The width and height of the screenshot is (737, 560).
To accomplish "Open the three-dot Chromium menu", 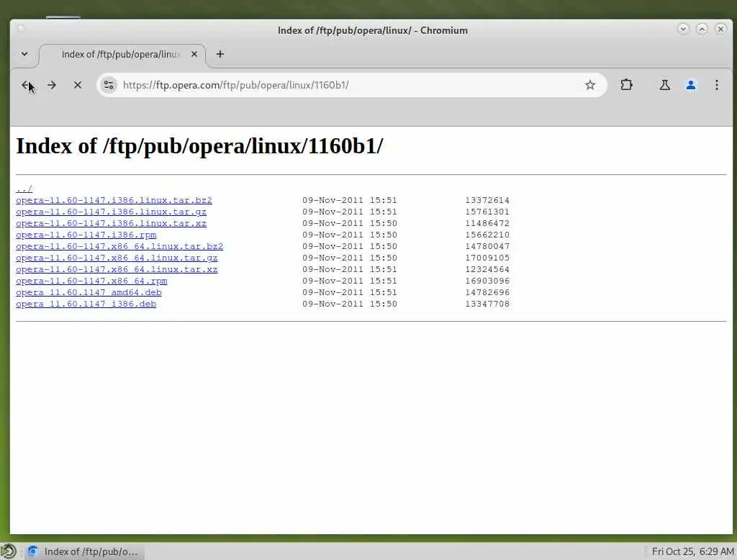I will point(716,85).
